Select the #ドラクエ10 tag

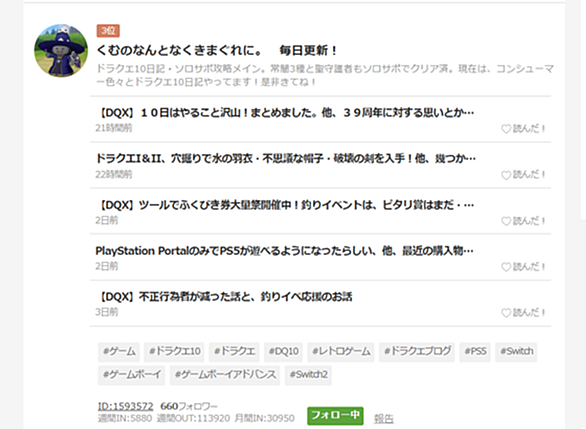coord(174,352)
